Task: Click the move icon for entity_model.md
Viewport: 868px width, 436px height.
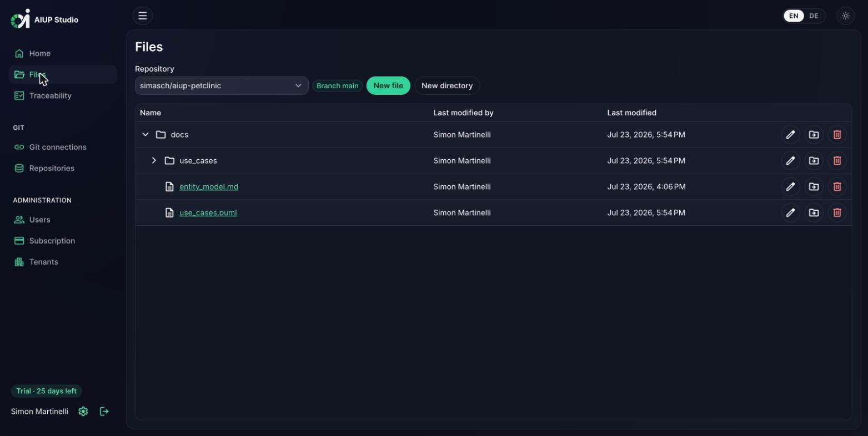Action: coord(814,187)
